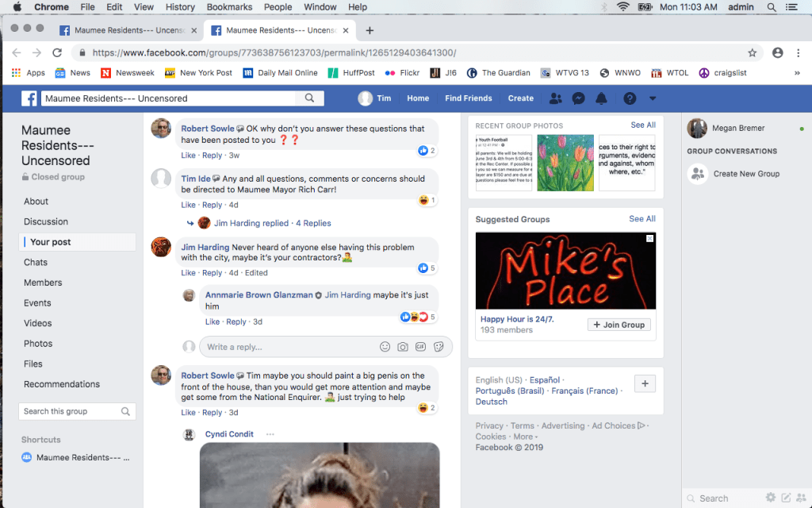Attach a photo using the camera icon
This screenshot has width=812, height=508.
[x=403, y=347]
